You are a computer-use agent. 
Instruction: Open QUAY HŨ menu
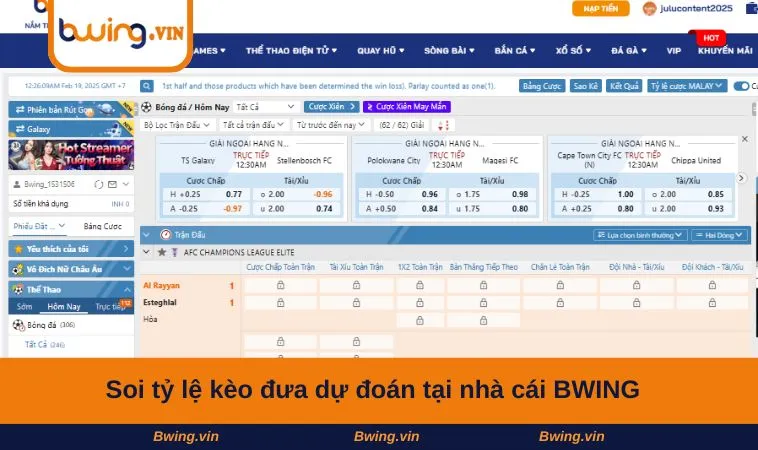click(x=381, y=51)
